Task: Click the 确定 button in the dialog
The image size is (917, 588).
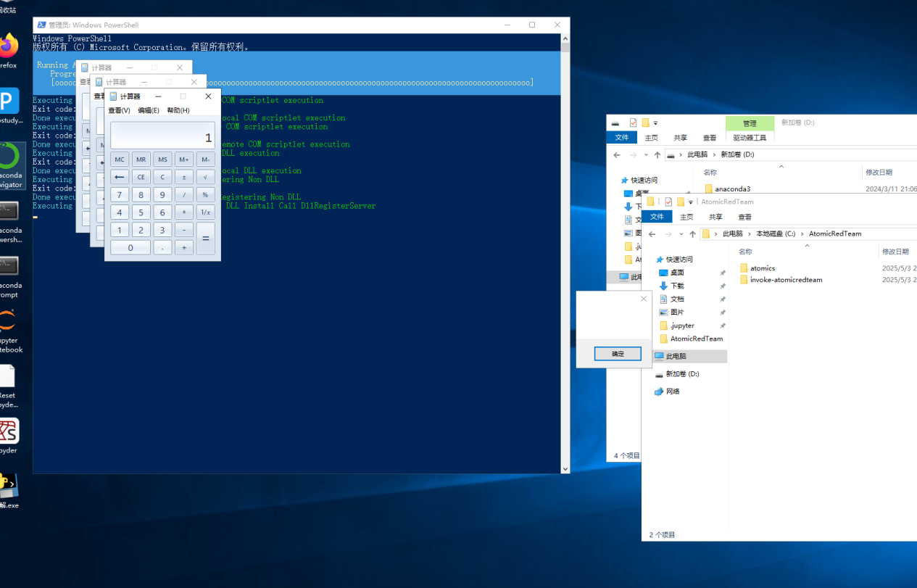Action: 617,354
